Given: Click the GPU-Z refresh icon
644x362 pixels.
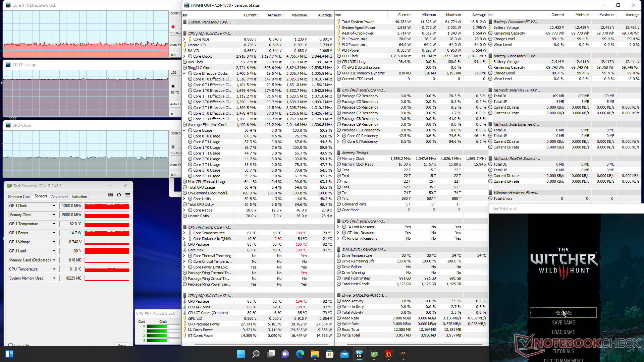Looking at the screenshot, I should click(119, 195).
